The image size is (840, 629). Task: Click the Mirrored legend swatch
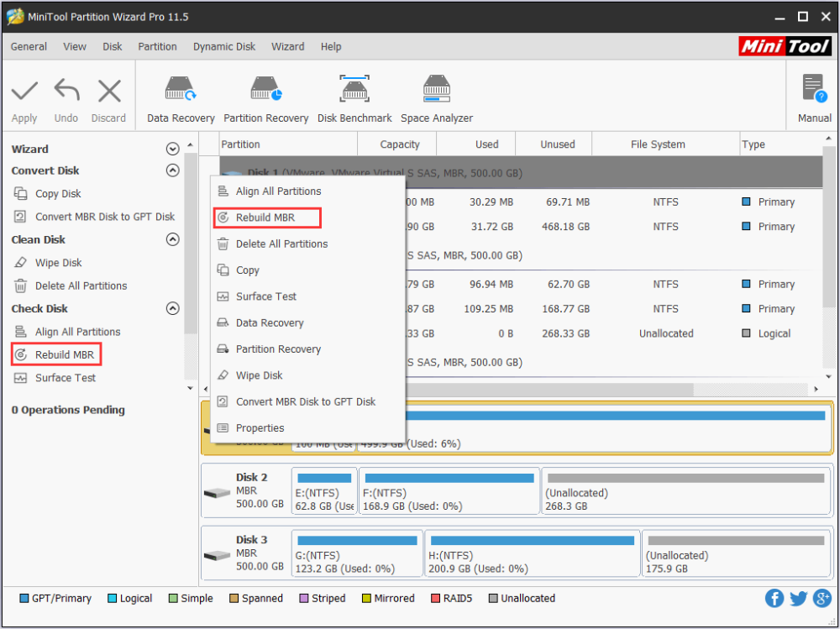(x=366, y=598)
